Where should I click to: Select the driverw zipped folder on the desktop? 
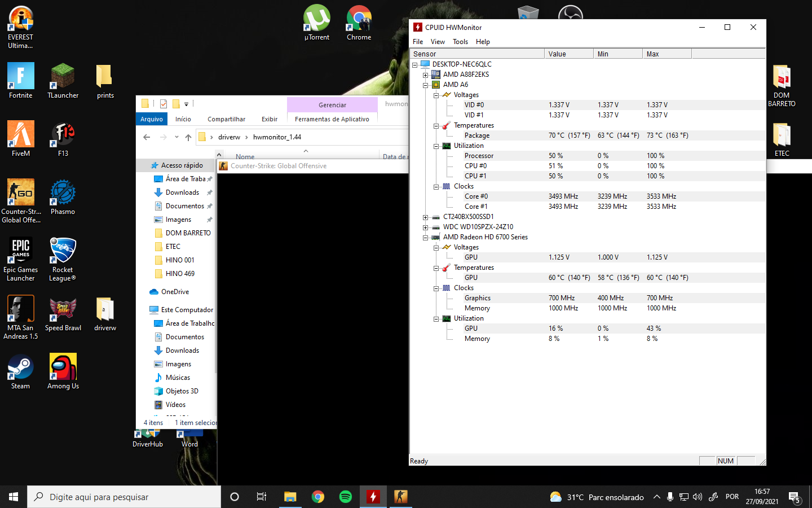click(x=105, y=313)
